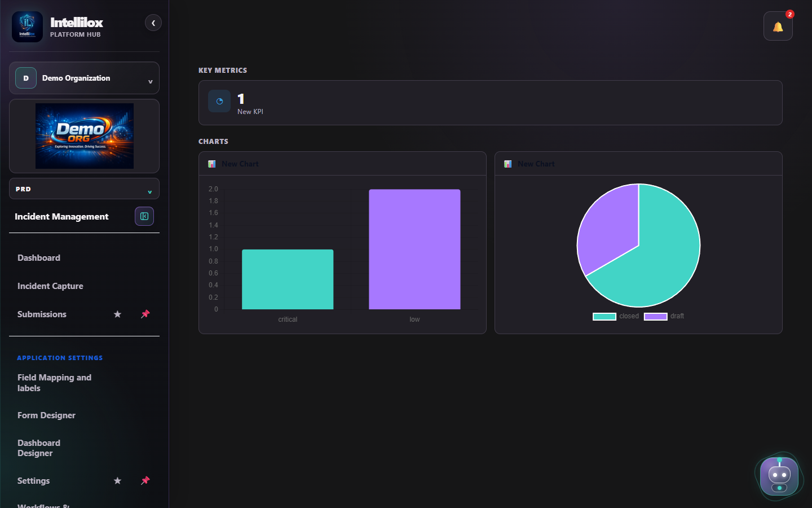Click the pie chart's New Chart title
This screenshot has height=508, width=812.
536,164
